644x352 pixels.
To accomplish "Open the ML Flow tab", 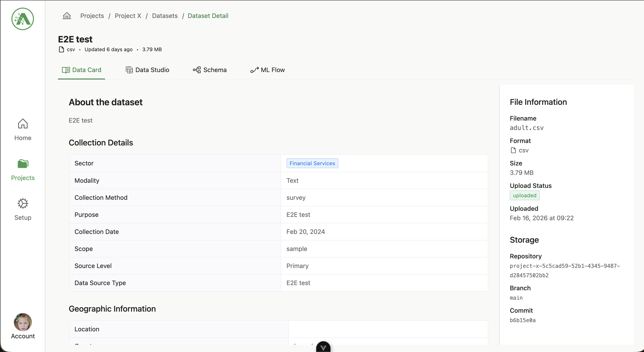I will click(272, 70).
